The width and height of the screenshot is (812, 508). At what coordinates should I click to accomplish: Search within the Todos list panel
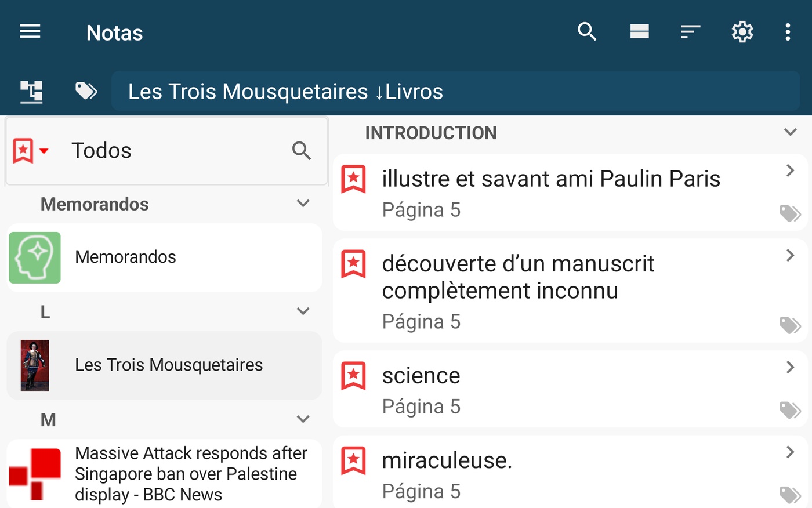coord(302,151)
